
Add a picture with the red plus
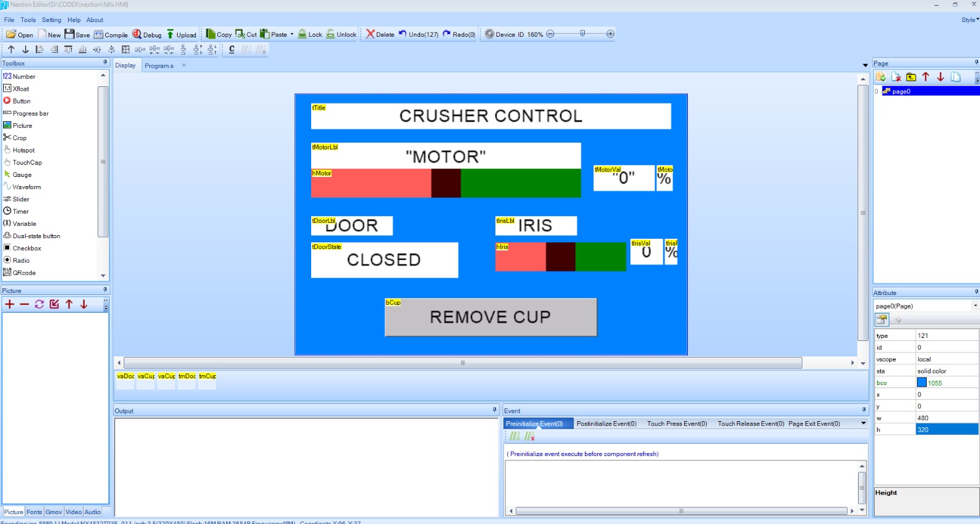click(10, 304)
